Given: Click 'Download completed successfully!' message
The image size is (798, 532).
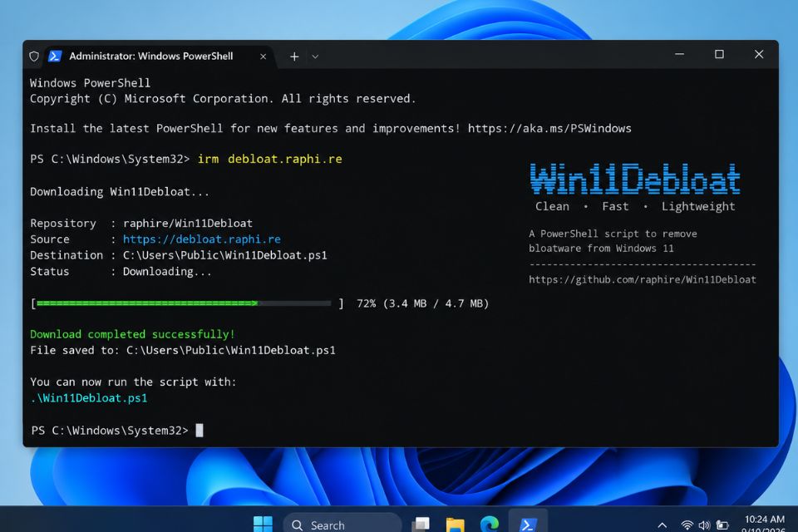Looking at the screenshot, I should coord(132,334).
